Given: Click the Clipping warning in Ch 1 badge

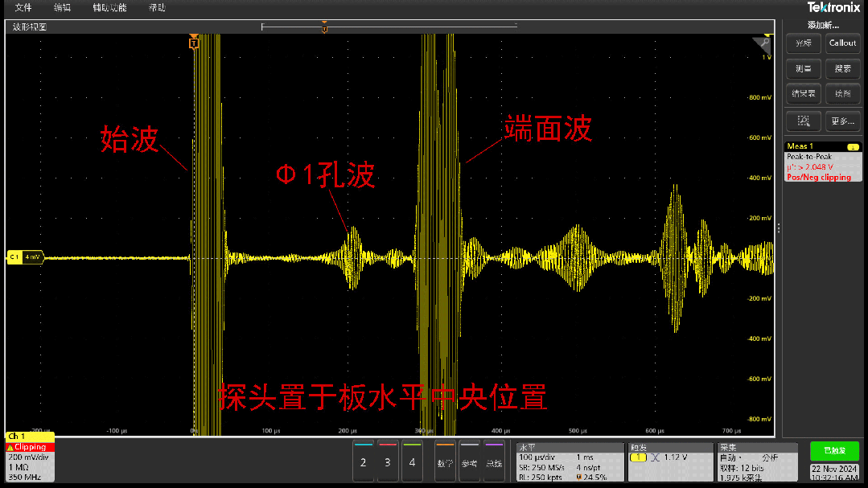Looking at the screenshot, I should point(31,447).
